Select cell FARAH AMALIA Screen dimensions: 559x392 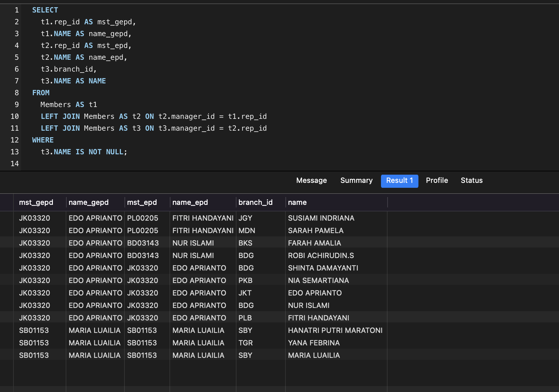[314, 243]
